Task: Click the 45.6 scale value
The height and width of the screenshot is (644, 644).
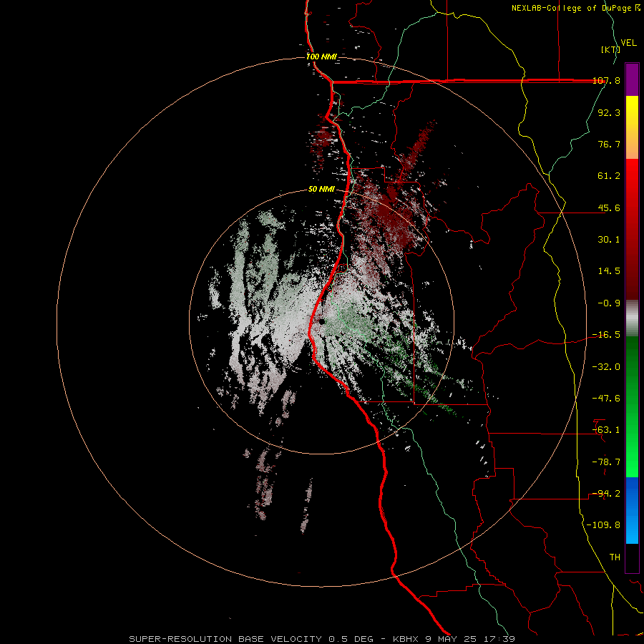Action: (x=609, y=208)
